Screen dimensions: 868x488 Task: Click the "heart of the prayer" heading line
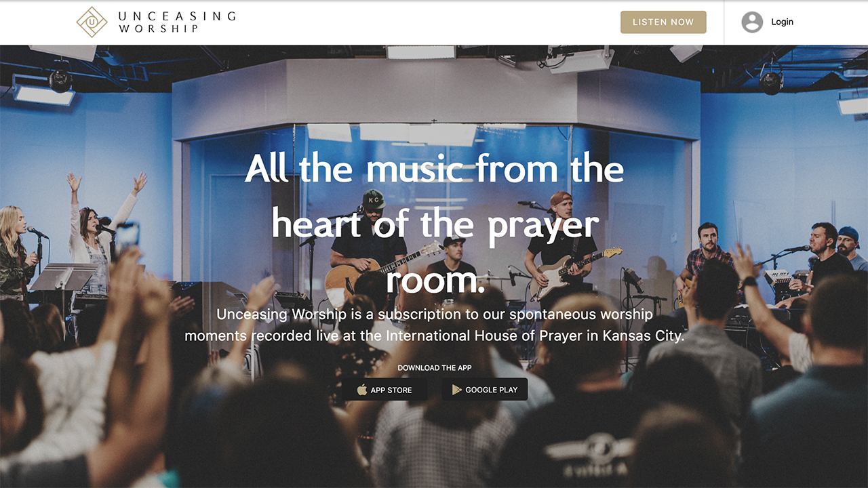click(435, 224)
